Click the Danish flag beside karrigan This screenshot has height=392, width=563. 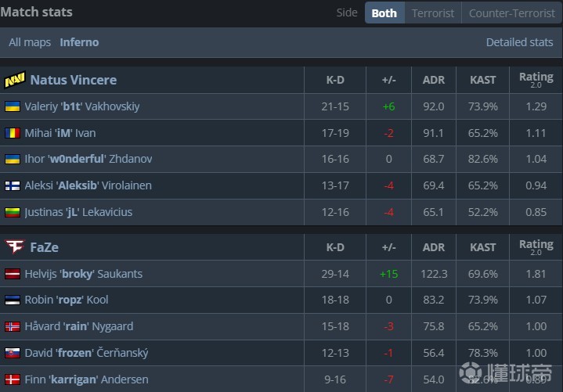pos(13,379)
